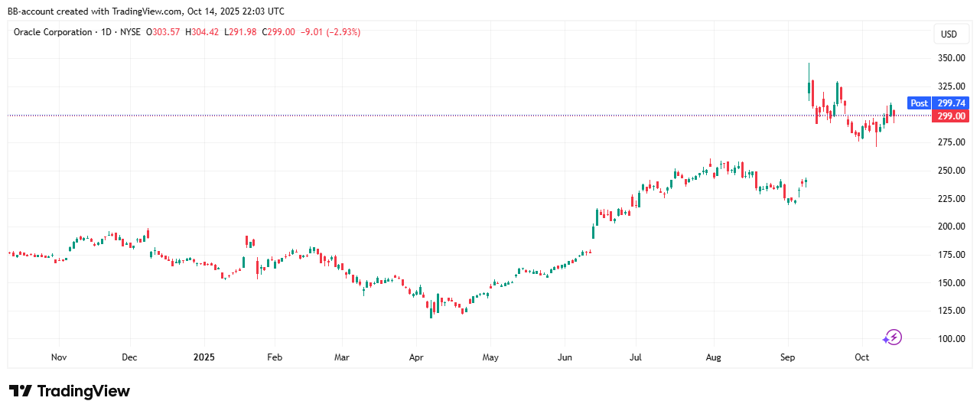Click the Apr label on time axis

coord(416,357)
